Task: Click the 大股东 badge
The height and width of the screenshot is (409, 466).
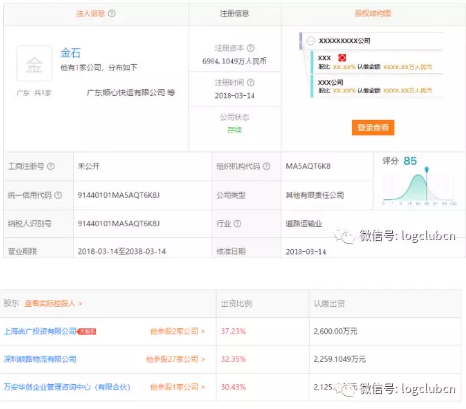Action: pyautogui.click(x=87, y=331)
